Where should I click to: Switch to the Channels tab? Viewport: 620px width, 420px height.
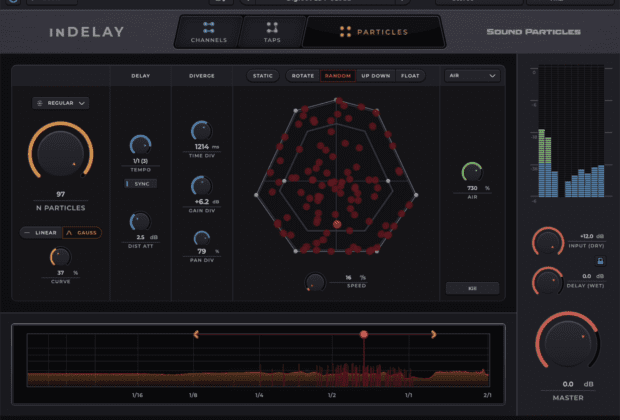209,32
